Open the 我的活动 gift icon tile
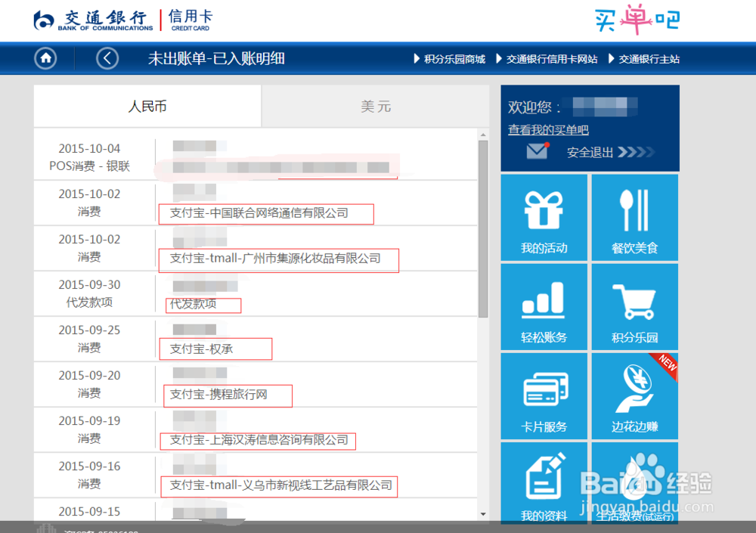 click(x=544, y=217)
